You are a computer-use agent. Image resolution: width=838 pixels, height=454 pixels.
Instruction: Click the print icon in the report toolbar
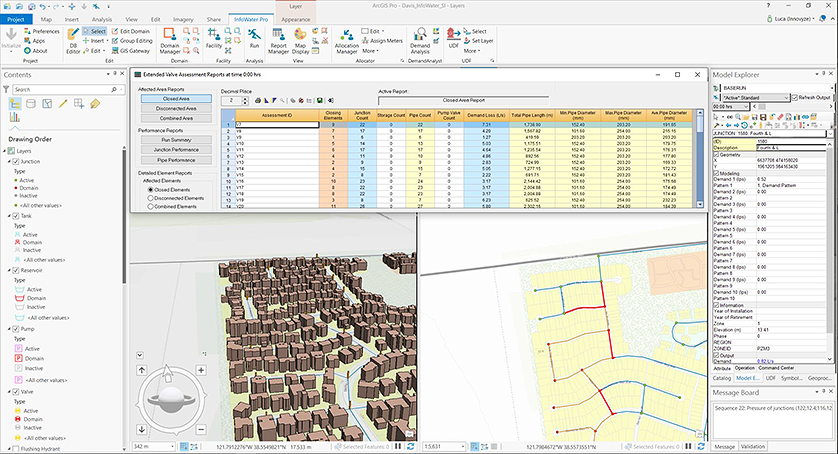(258, 101)
